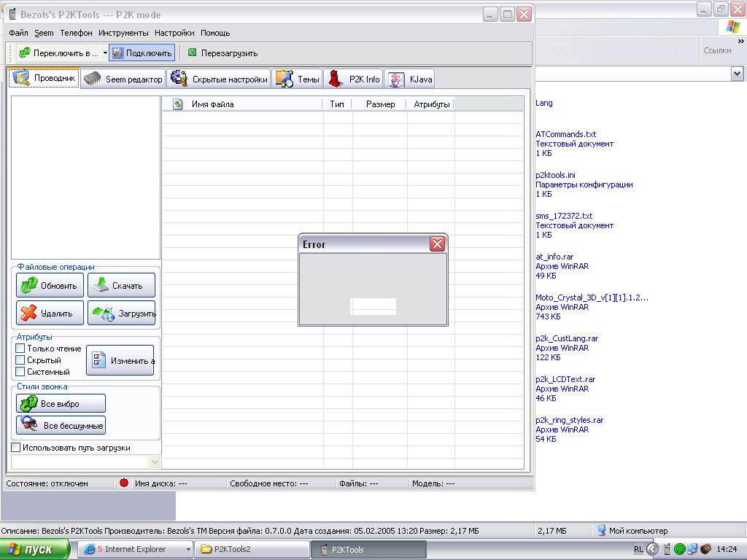Sort by Размер column header

point(380,104)
